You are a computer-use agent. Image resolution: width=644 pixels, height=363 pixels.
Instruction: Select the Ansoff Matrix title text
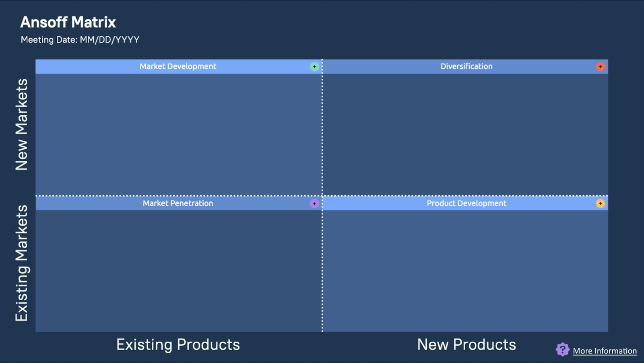pos(68,23)
